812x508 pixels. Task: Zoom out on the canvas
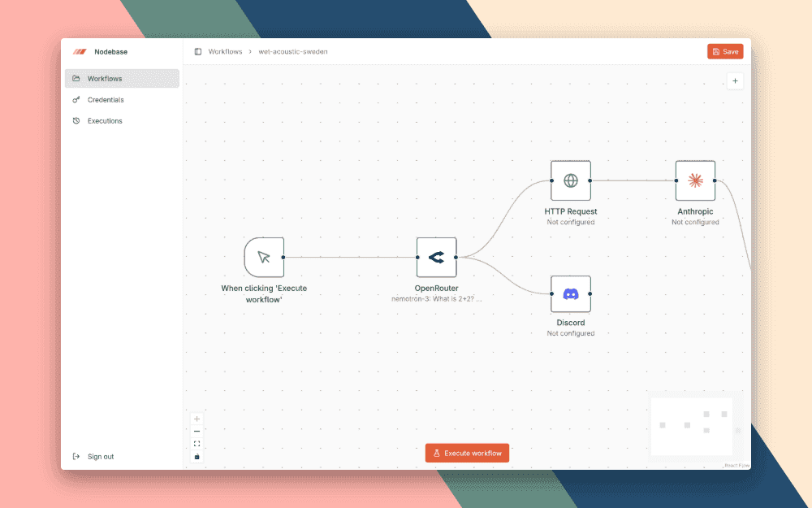(197, 432)
